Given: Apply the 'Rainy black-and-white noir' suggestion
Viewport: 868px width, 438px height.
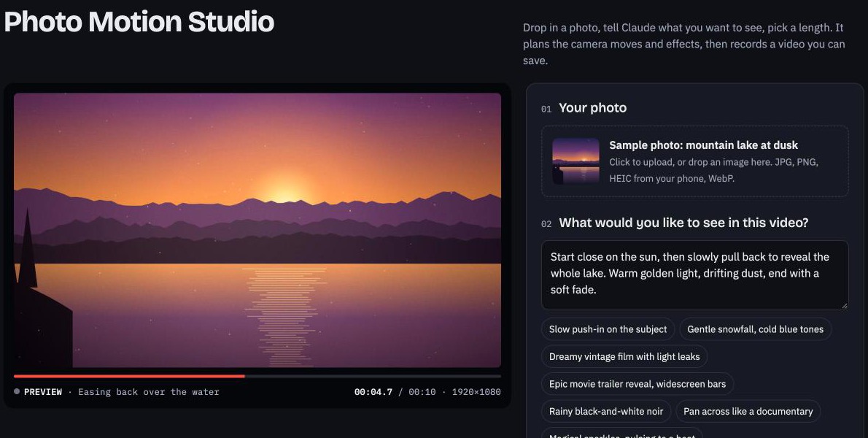Looking at the screenshot, I should click(x=606, y=412).
